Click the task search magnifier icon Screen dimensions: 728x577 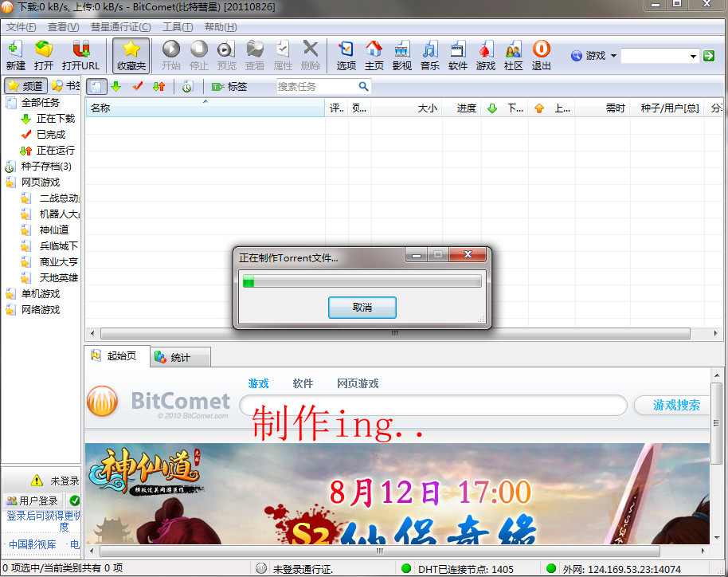pos(363,86)
